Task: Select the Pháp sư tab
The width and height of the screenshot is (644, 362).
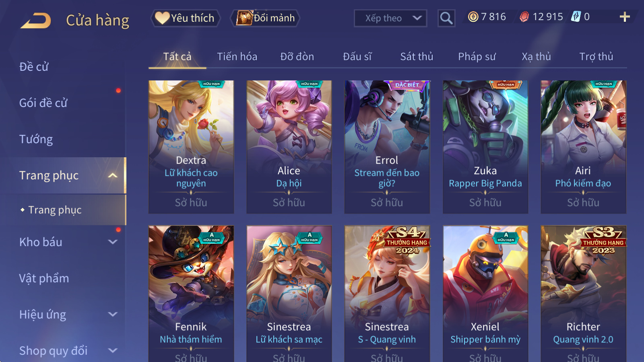Action: click(477, 57)
